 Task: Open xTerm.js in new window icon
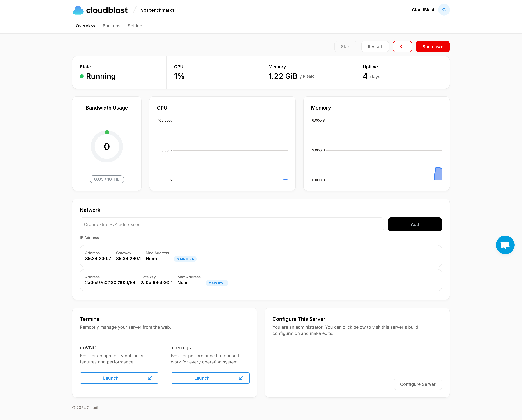tap(241, 378)
